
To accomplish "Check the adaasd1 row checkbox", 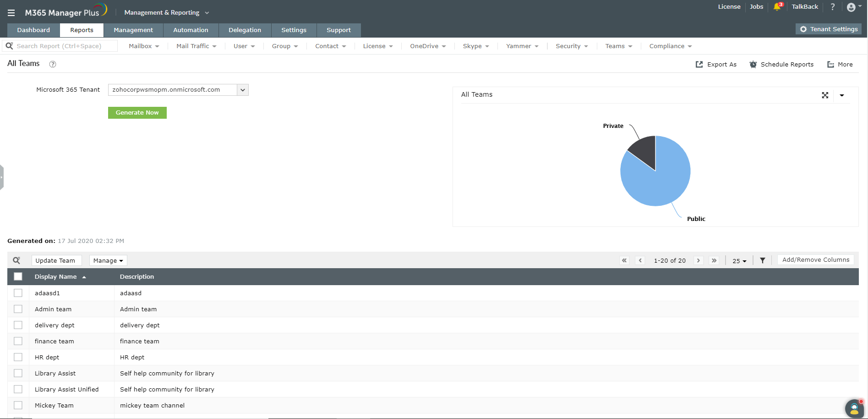I will [x=18, y=293].
